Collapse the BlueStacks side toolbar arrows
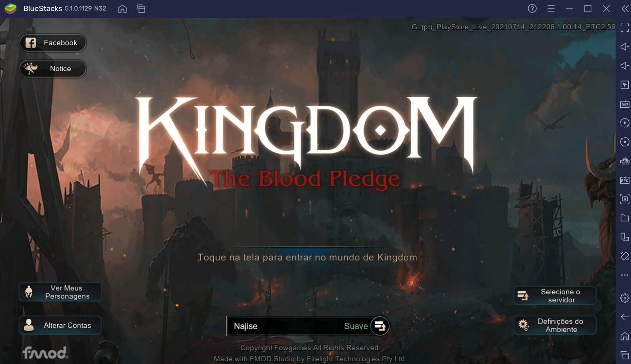 click(625, 8)
